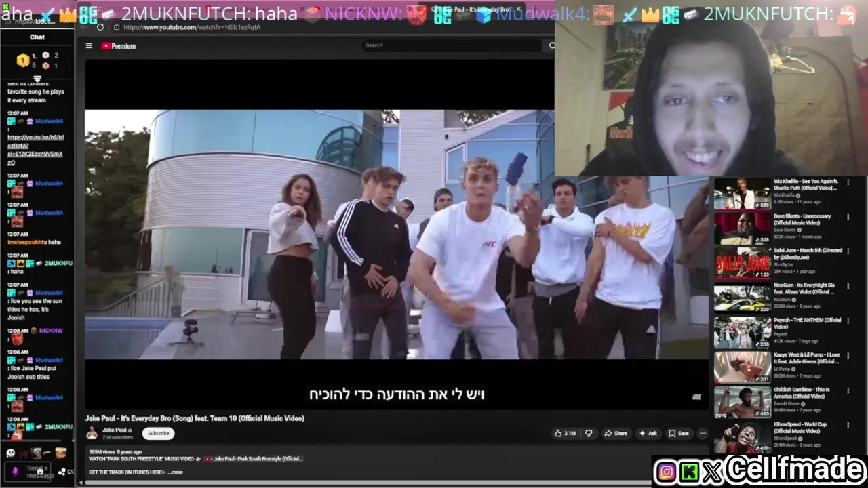
Task: Go to YouTube Premium home logo
Action: [119, 46]
